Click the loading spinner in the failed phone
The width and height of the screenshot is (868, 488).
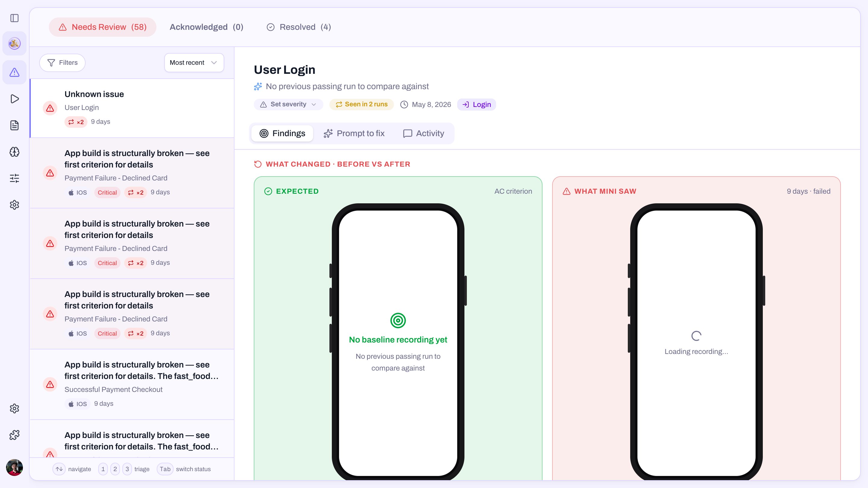697,336
